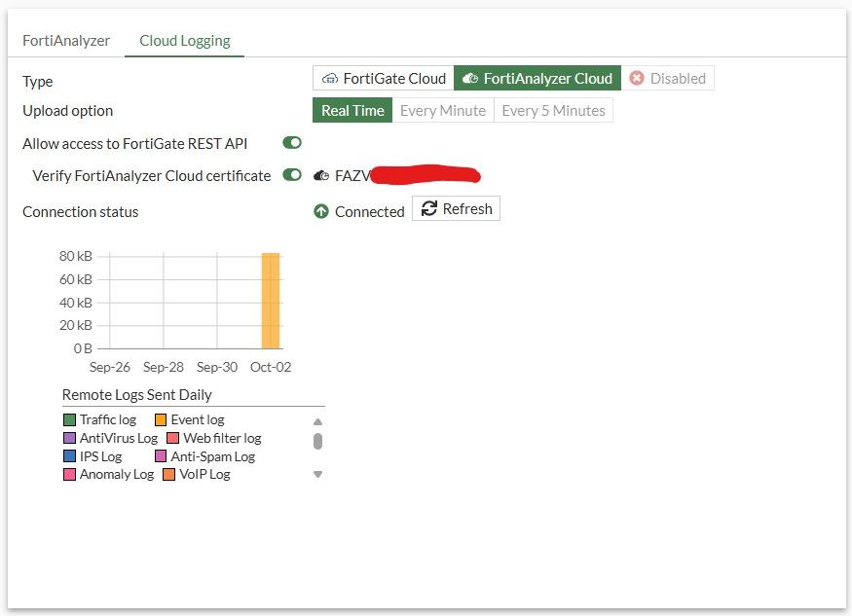
Task: Click the AntiVirus Log purple swatch
Action: pyautogui.click(x=69, y=438)
